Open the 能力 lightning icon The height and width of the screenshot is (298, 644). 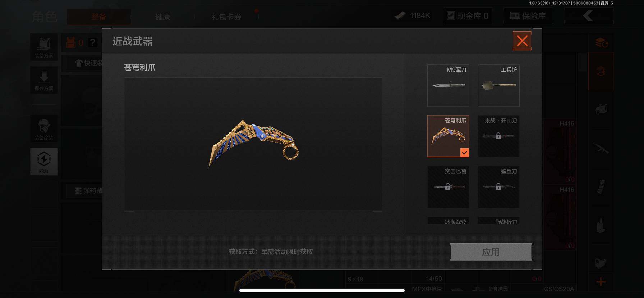(x=44, y=162)
